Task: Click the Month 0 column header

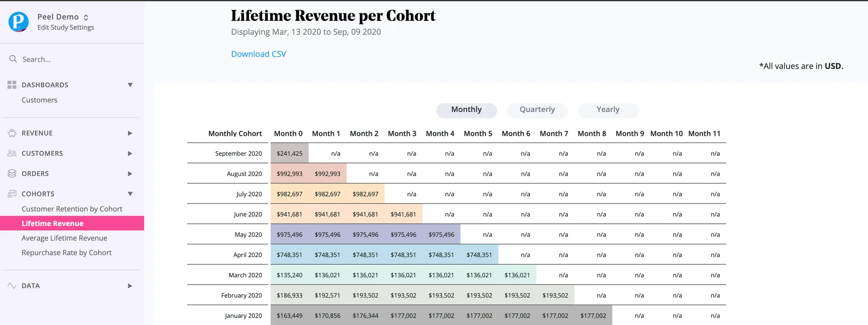Action: pyautogui.click(x=288, y=134)
